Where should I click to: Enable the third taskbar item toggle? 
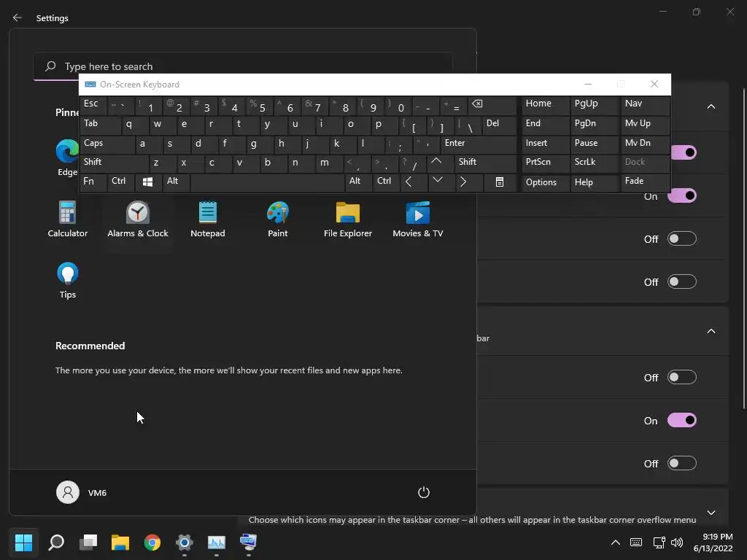coord(682,238)
